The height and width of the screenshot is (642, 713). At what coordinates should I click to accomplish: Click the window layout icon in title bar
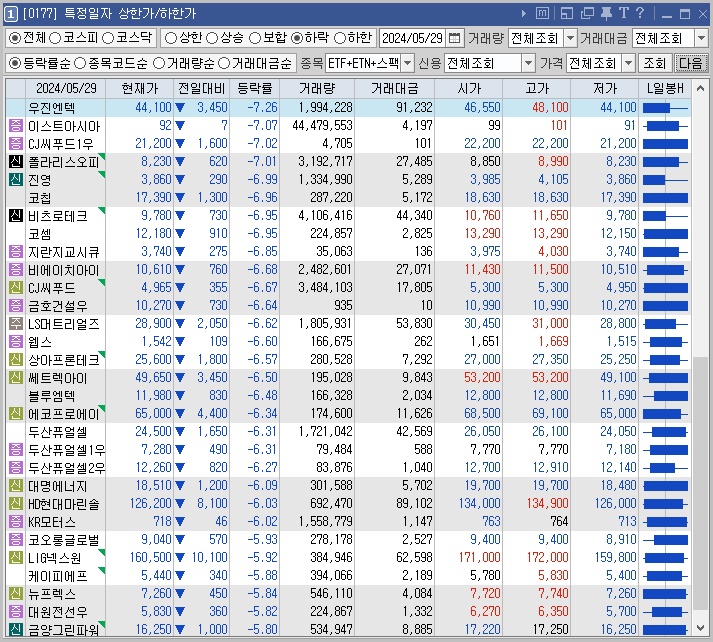click(x=567, y=13)
